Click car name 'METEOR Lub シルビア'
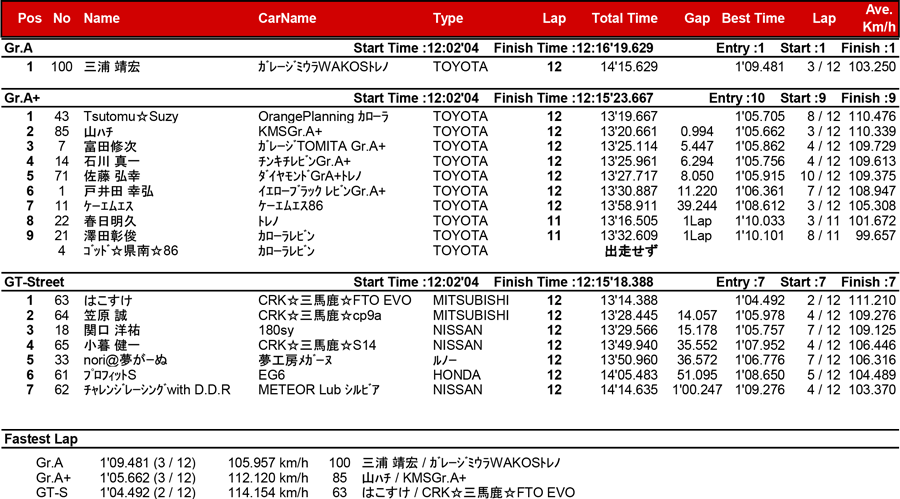900x499 pixels. pyautogui.click(x=319, y=390)
